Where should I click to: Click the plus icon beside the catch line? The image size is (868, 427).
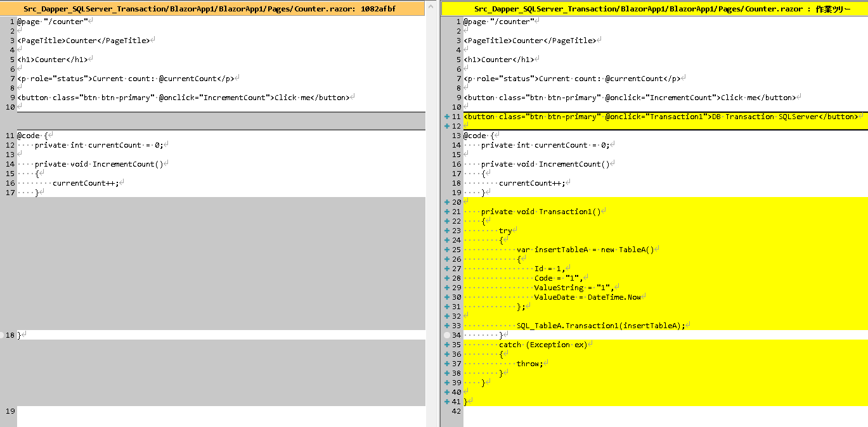[448, 345]
